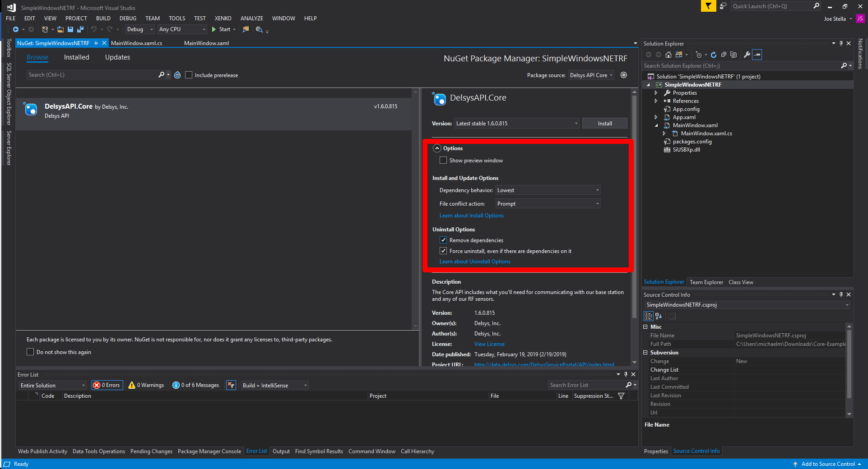Click Add to Source Control in status bar

point(828,464)
